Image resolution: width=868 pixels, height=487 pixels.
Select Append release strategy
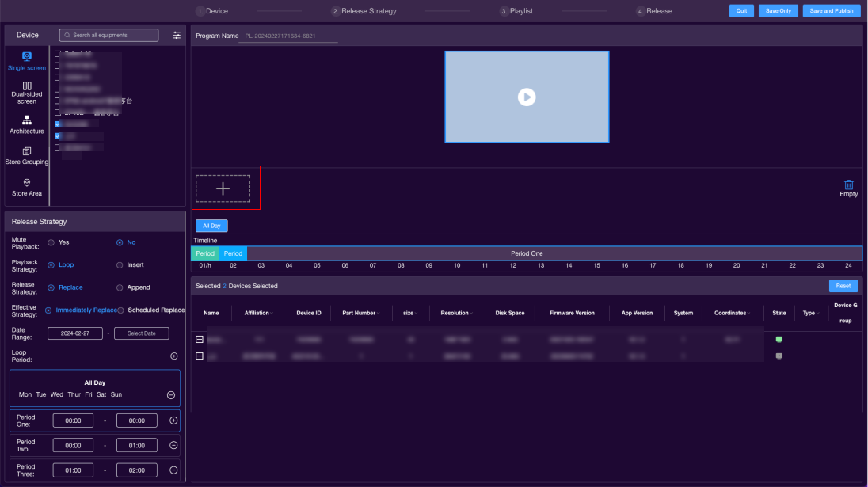(x=120, y=287)
